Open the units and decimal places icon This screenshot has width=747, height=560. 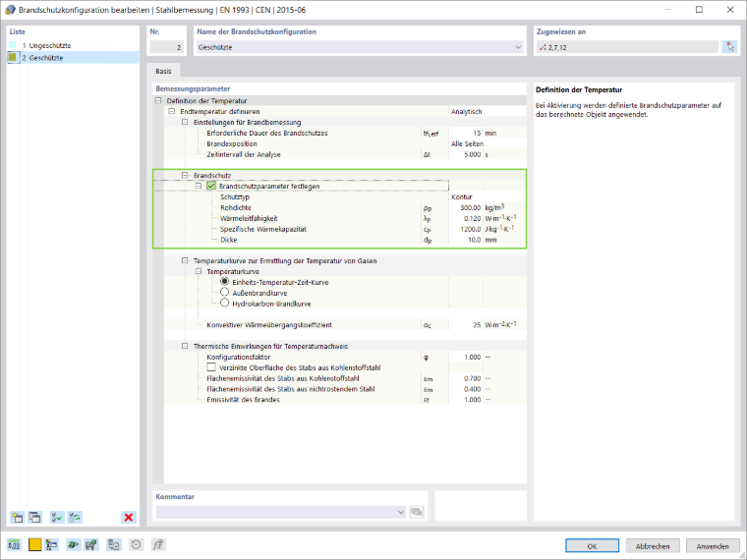click(x=15, y=544)
